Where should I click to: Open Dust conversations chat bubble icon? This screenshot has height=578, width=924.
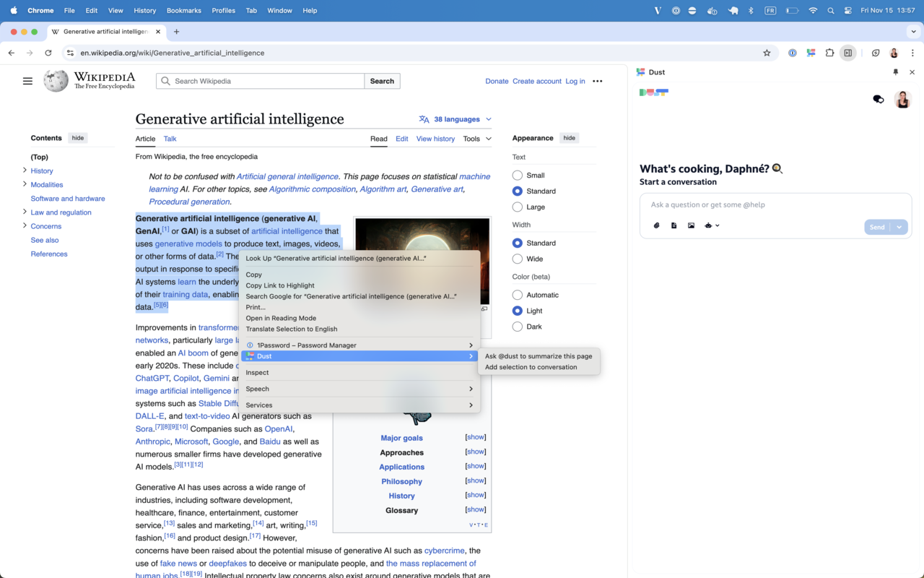pos(878,100)
